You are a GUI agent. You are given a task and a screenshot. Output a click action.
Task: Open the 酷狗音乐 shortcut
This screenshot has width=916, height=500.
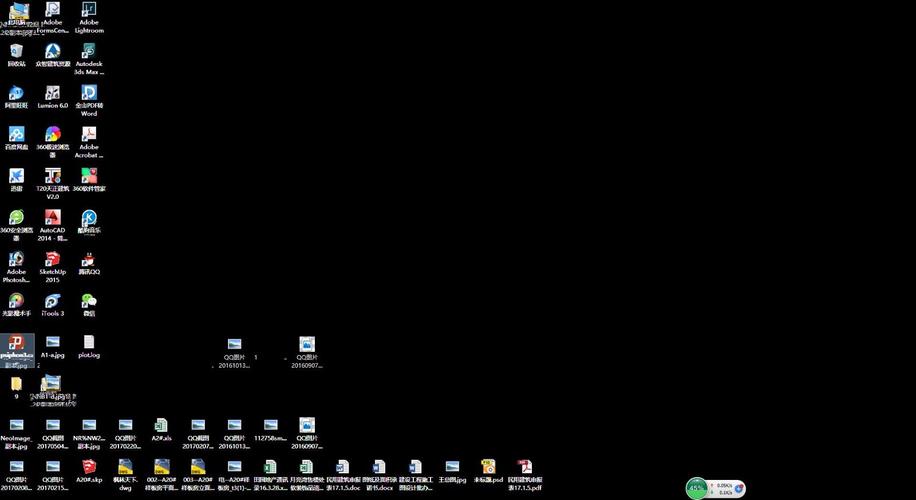click(89, 222)
